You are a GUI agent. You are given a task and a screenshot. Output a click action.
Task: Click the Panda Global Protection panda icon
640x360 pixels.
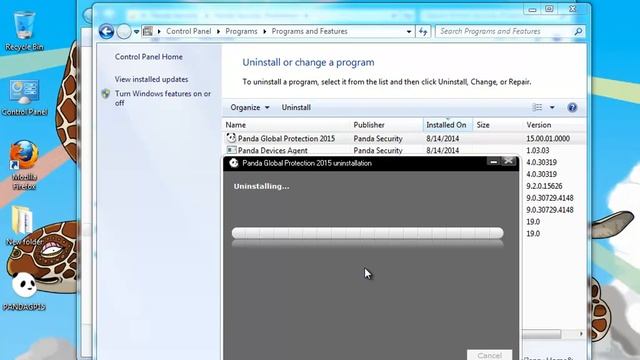tap(231, 138)
